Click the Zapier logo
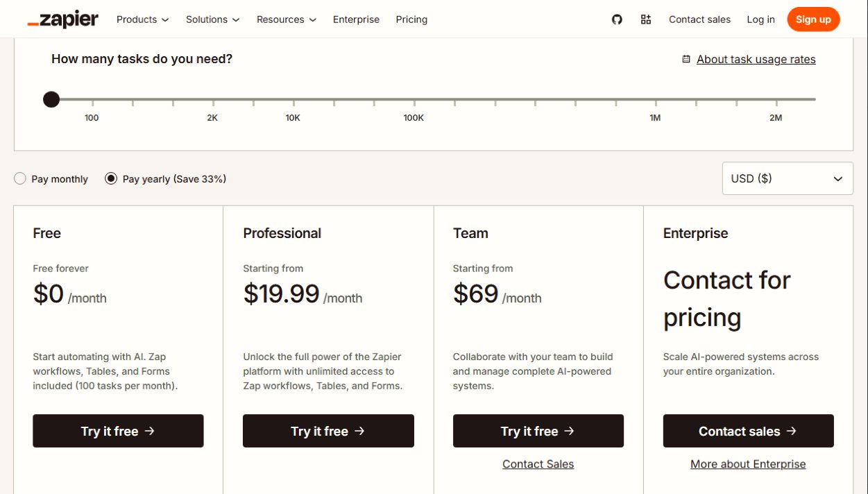This screenshot has width=868, height=494. (63, 19)
